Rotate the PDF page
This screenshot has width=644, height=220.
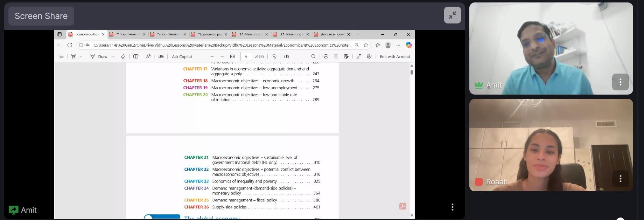tap(274, 56)
